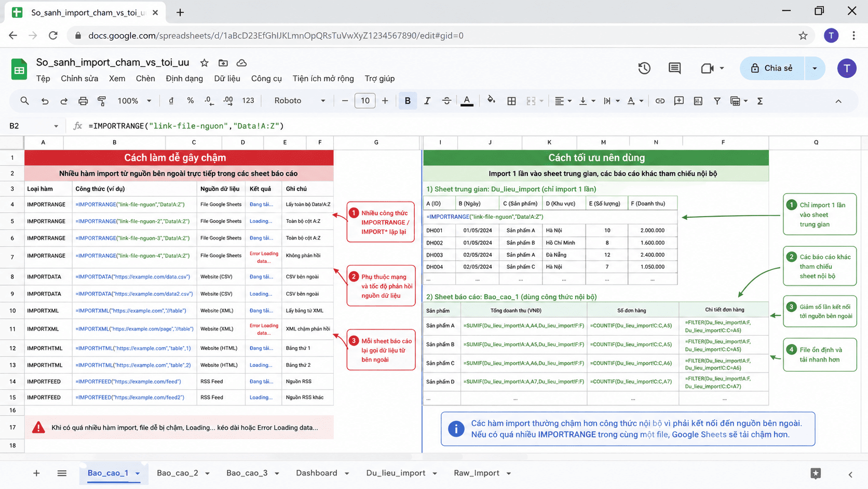Open the fill color picker
868x489 pixels.
point(491,101)
